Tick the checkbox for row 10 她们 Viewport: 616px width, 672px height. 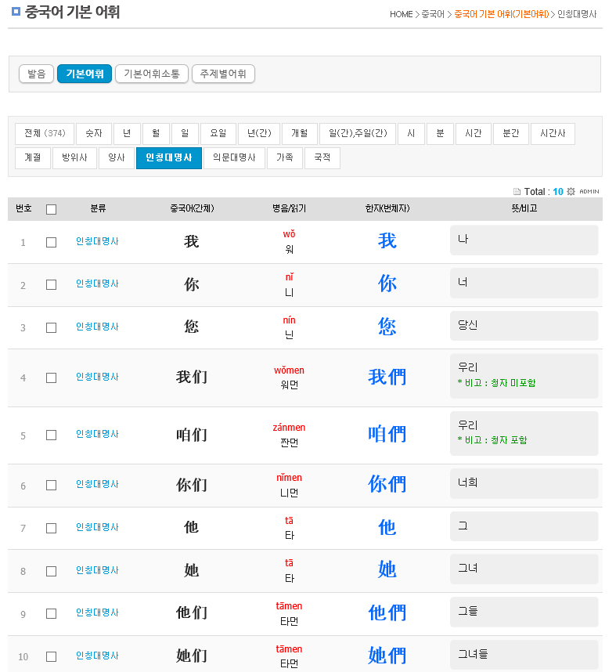(x=52, y=656)
